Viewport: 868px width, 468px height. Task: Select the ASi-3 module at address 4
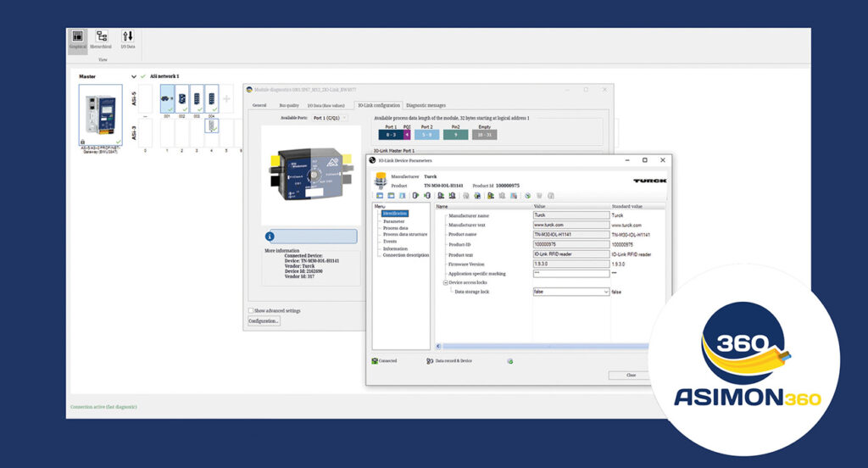point(211,126)
